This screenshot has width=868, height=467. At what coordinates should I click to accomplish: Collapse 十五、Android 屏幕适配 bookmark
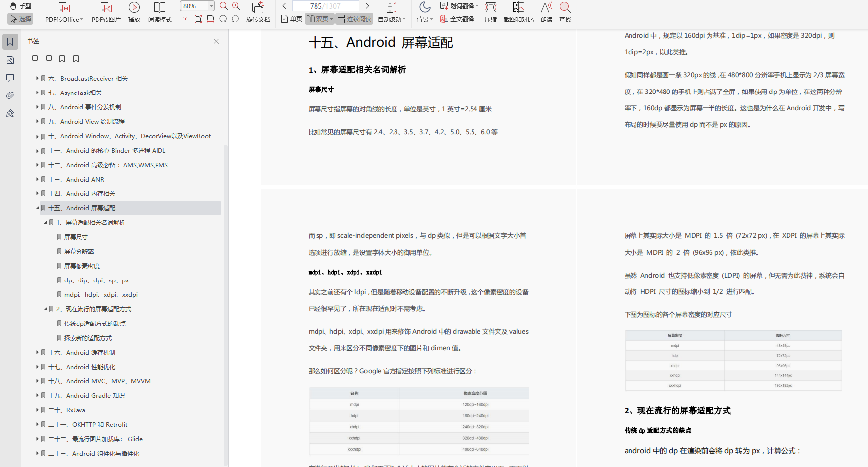tap(37, 208)
